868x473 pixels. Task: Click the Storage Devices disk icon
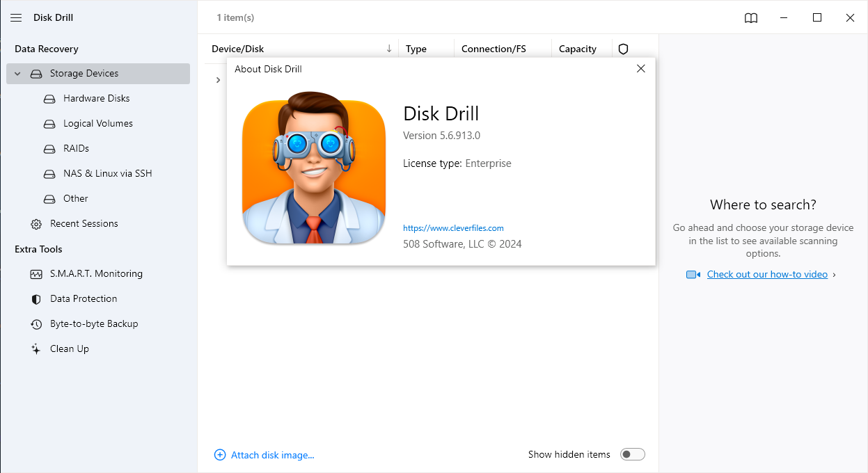[36, 74]
